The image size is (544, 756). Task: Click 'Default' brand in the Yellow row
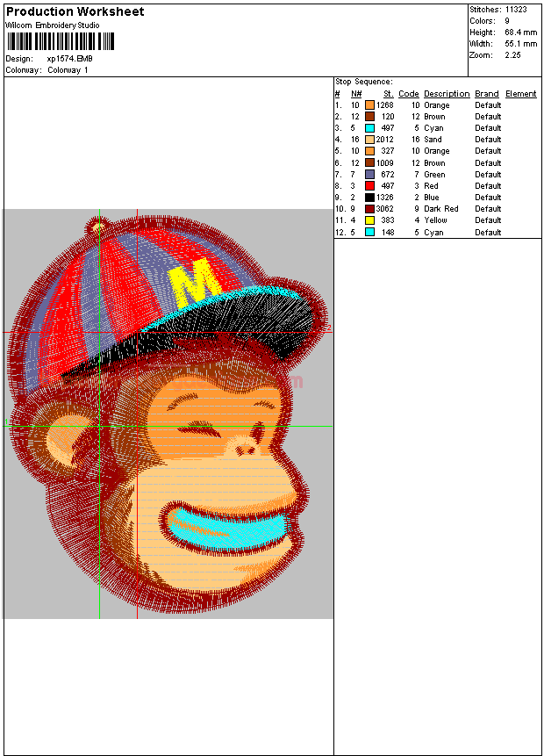(488, 220)
